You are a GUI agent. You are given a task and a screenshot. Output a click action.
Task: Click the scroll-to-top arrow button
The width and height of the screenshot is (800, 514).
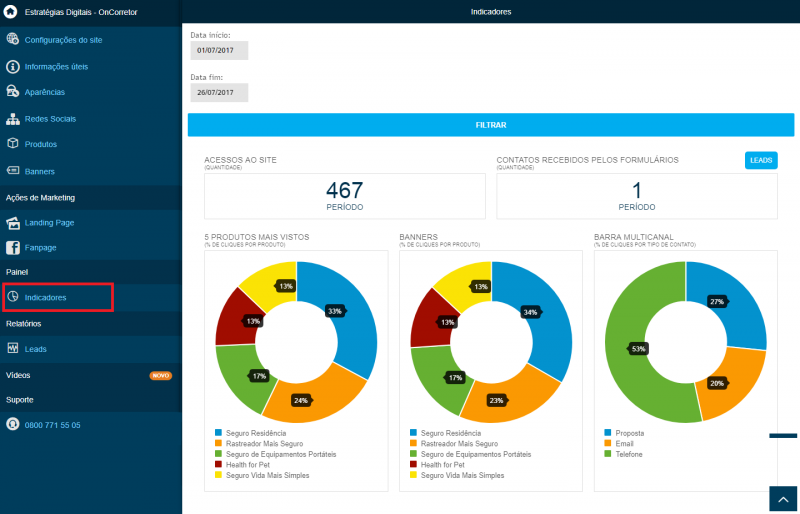tap(784, 500)
